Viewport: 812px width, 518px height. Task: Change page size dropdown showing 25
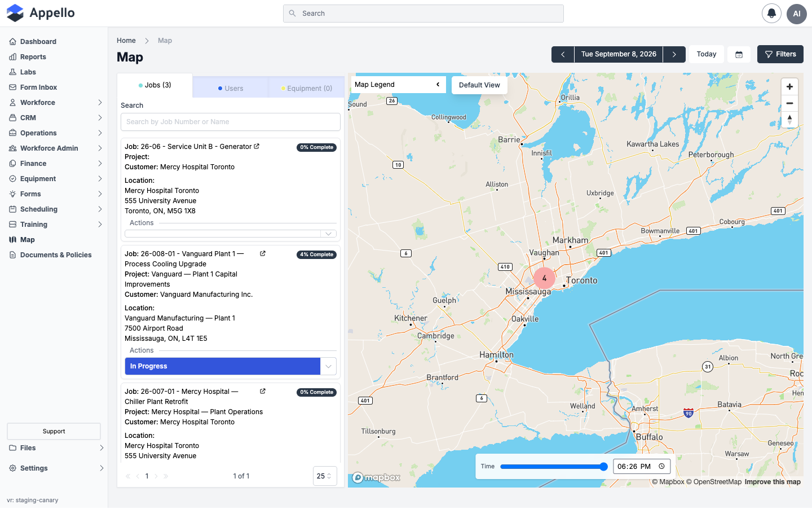(x=325, y=476)
